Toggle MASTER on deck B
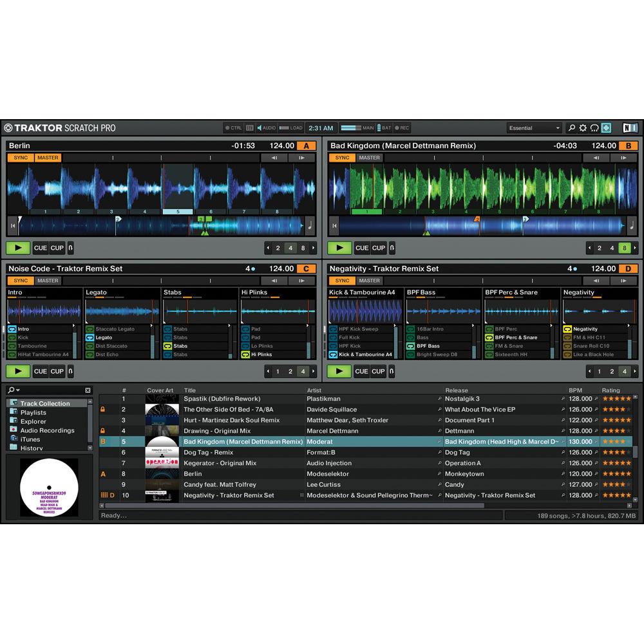This screenshot has width=644, height=644. pos(369,156)
